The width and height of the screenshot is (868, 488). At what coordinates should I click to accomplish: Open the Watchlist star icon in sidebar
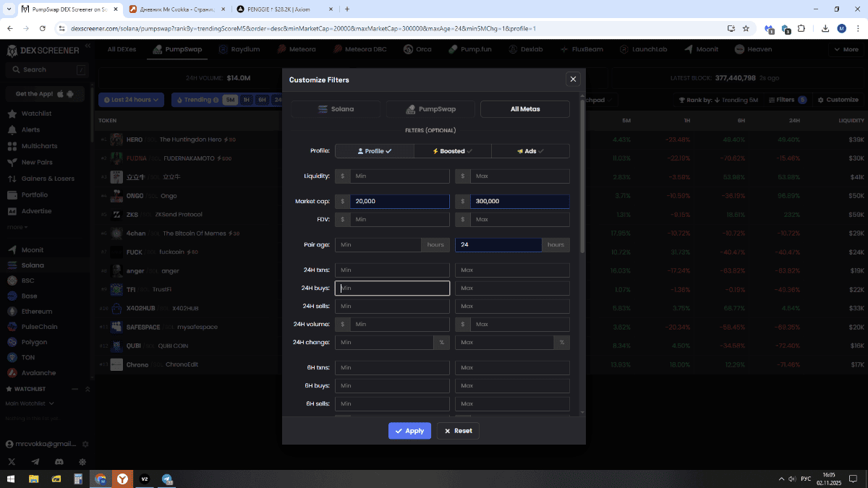click(x=12, y=114)
